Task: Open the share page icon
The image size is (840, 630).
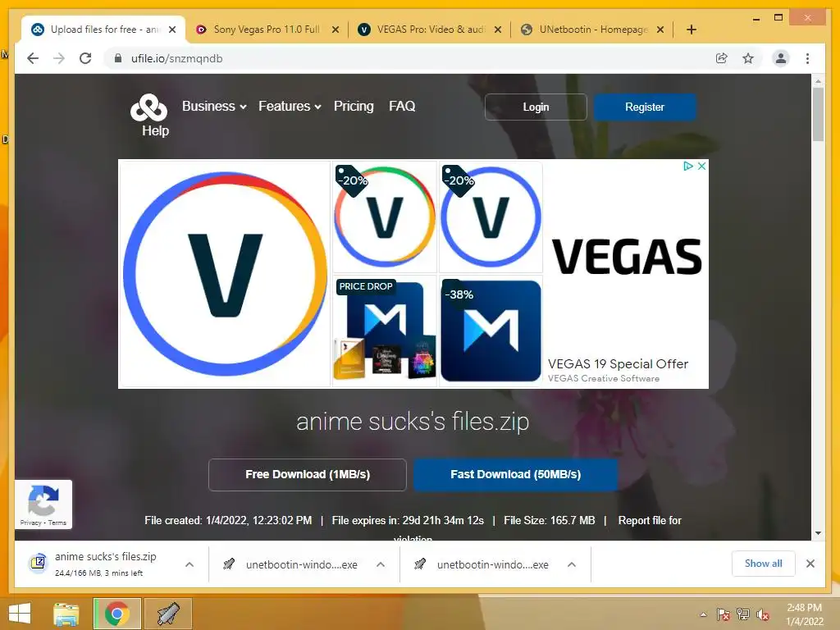Action: click(x=722, y=58)
